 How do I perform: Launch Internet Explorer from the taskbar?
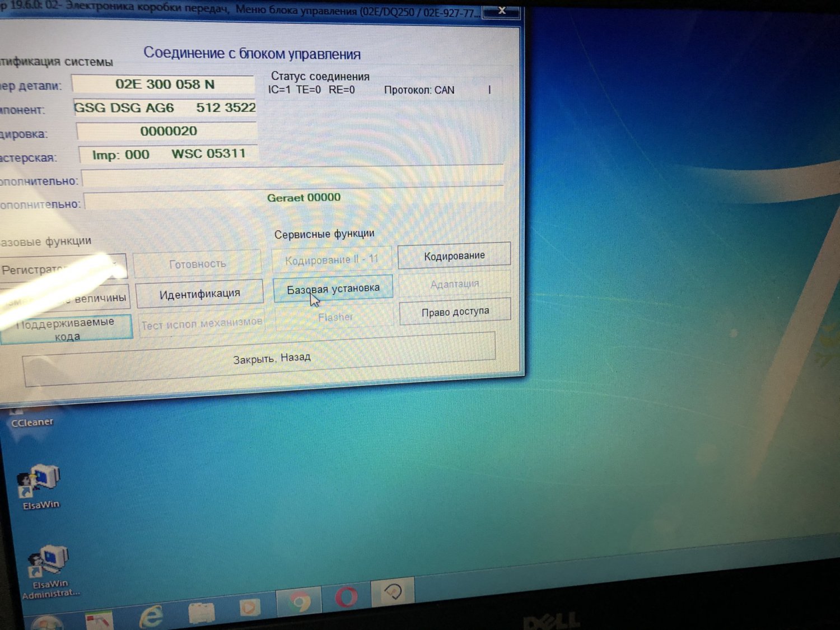coord(151,616)
